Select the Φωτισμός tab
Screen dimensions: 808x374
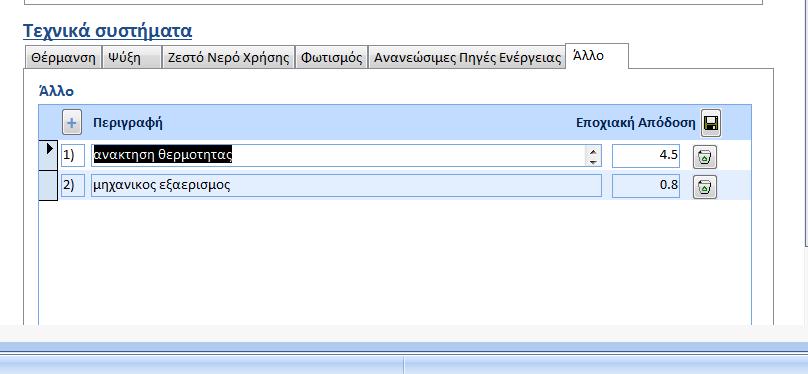tap(331, 57)
